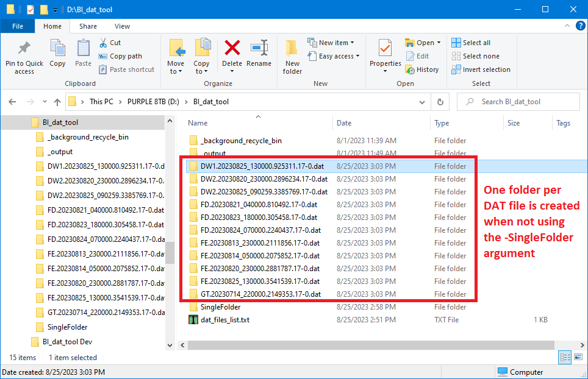Viewport: 588px width, 379px height.
Task: Click the Pin to Quick access icon
Action: coord(24,48)
